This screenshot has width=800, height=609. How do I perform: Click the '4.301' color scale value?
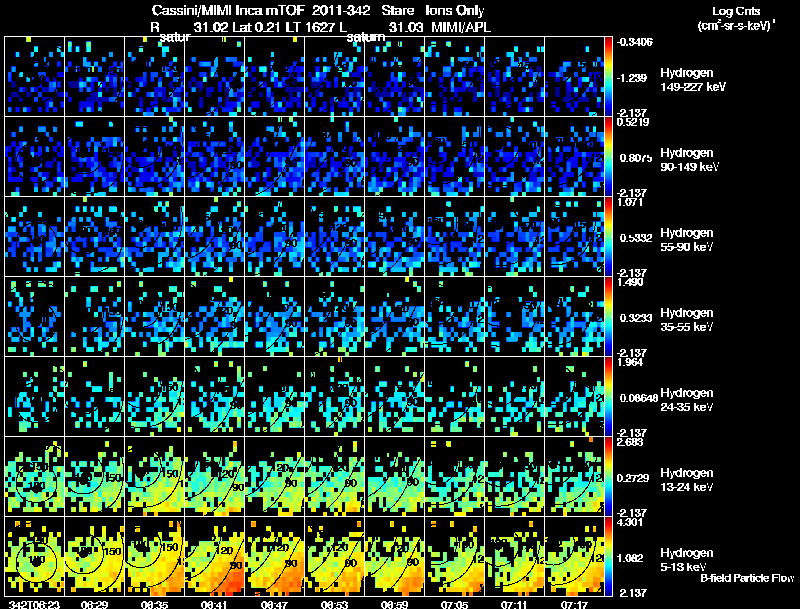[x=630, y=522]
